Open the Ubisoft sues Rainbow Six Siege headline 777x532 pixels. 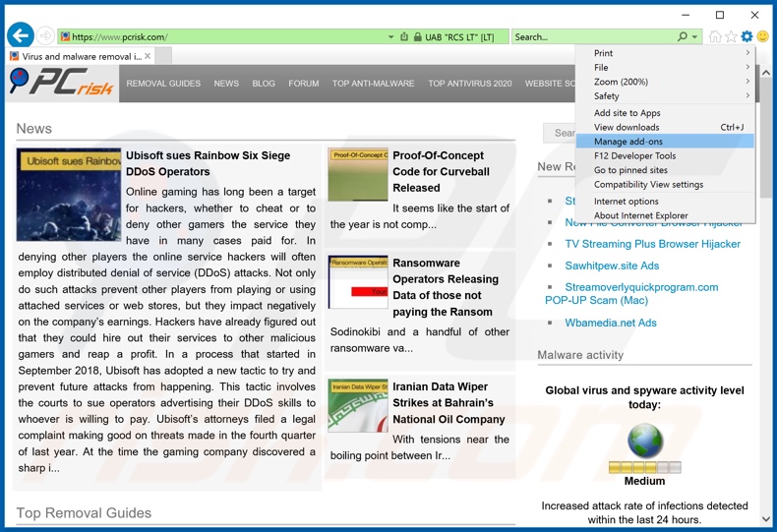tap(209, 163)
